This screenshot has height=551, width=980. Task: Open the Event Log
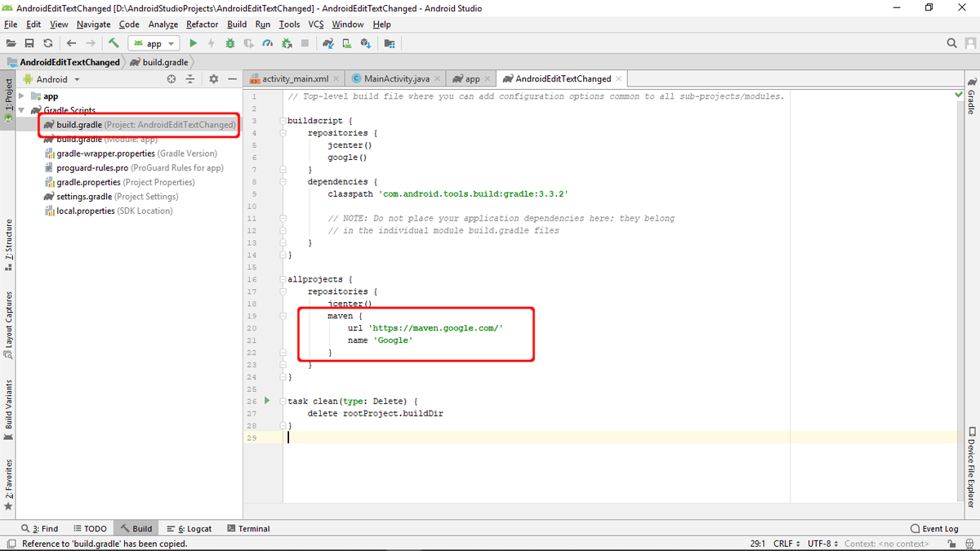point(934,528)
